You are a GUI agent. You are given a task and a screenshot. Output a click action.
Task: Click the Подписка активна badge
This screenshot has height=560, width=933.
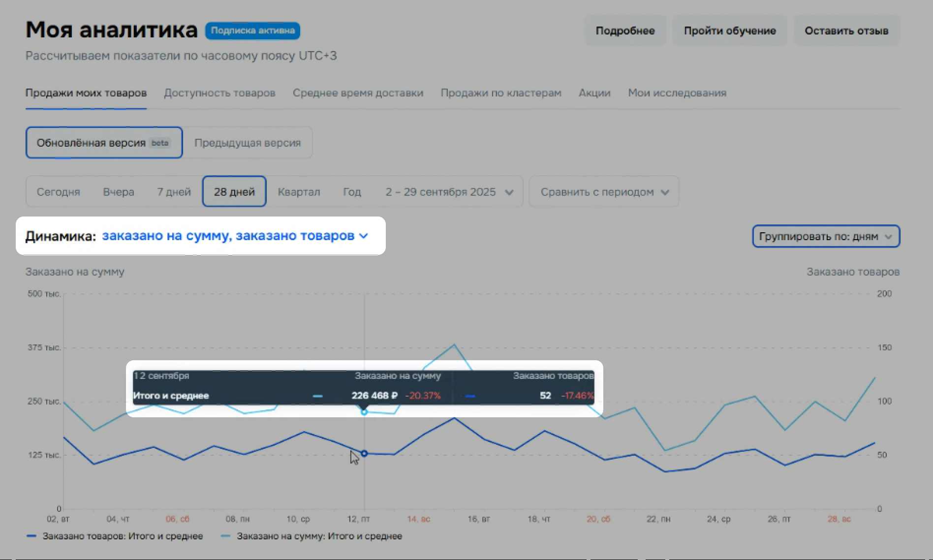pyautogui.click(x=252, y=31)
